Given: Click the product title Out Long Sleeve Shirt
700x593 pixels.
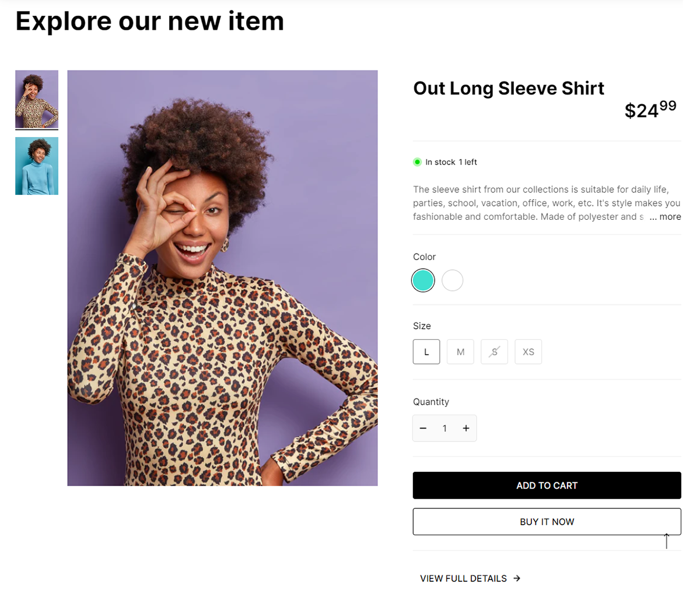Looking at the screenshot, I should [x=508, y=88].
